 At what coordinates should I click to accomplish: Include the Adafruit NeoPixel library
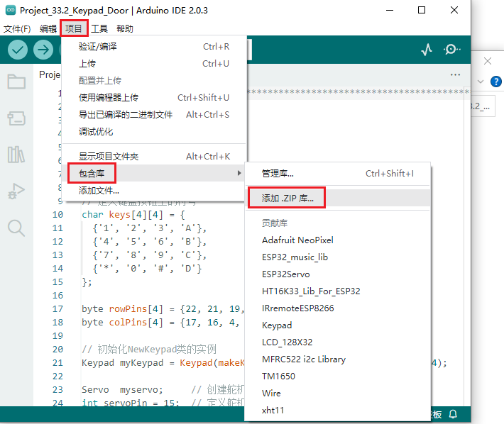(x=297, y=240)
